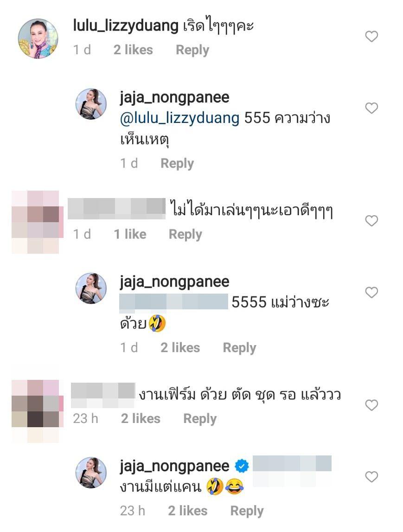Viewport: 403px width, 532px height.
Task: Open lulu_lizzyduang username link
Action: pos(126,26)
